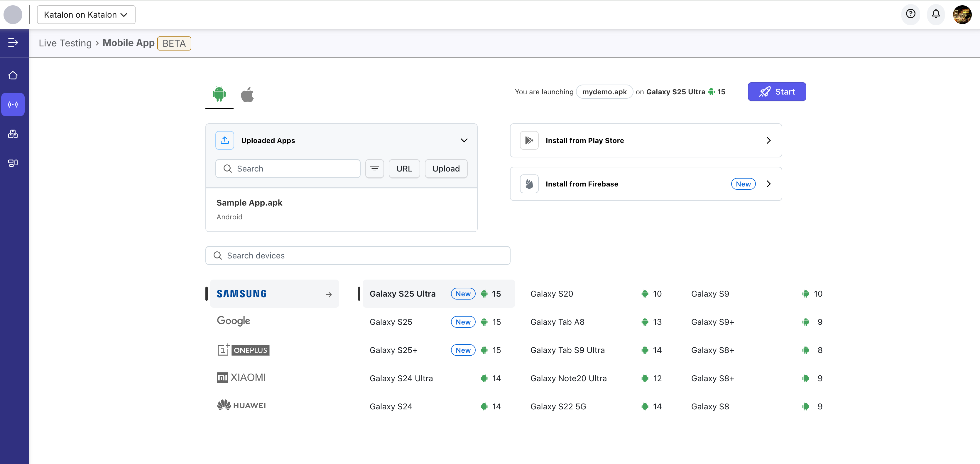Open Install from Firebase
Image resolution: width=980 pixels, height=464 pixels.
(646, 184)
